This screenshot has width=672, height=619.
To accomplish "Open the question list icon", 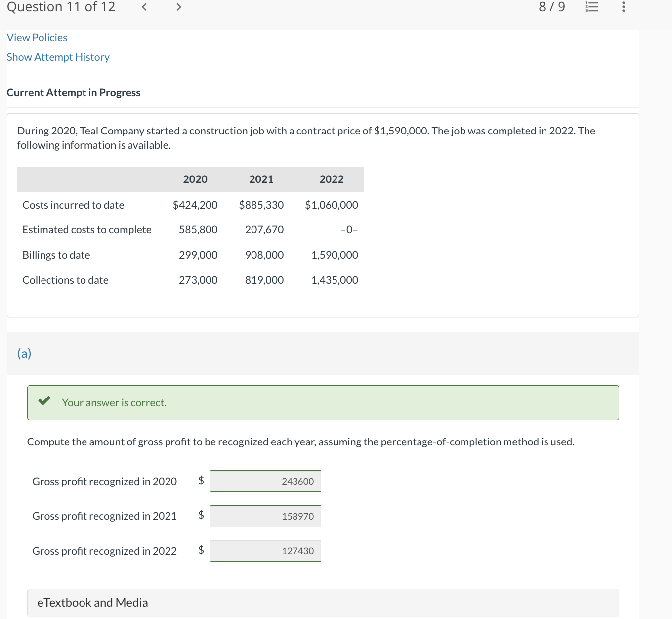I will click(591, 7).
